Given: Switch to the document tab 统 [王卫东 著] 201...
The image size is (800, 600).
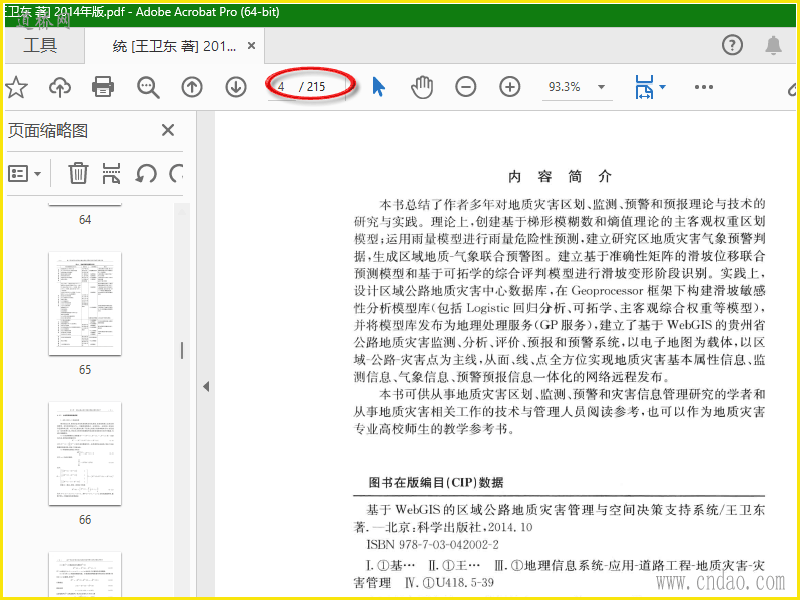Looking at the screenshot, I should click(x=174, y=46).
